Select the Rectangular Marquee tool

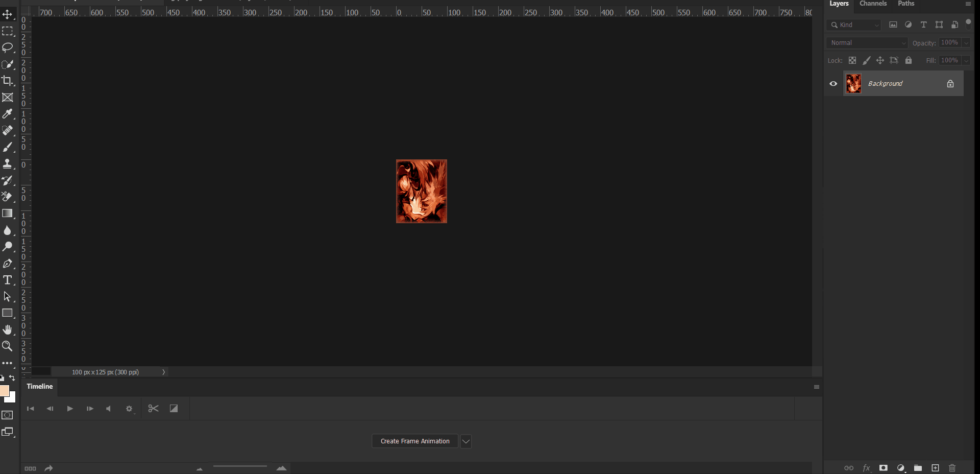coord(7,31)
